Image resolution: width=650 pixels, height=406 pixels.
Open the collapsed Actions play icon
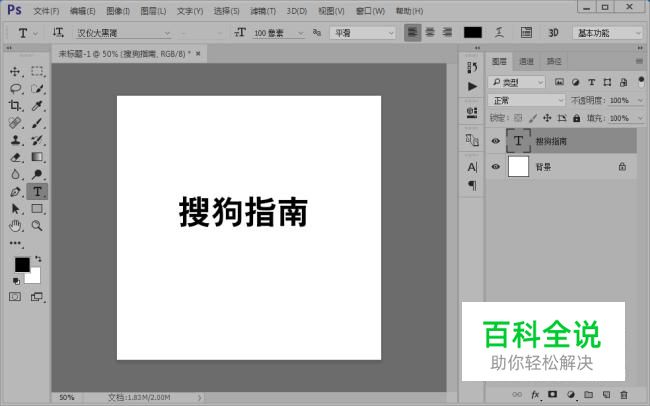click(x=472, y=86)
